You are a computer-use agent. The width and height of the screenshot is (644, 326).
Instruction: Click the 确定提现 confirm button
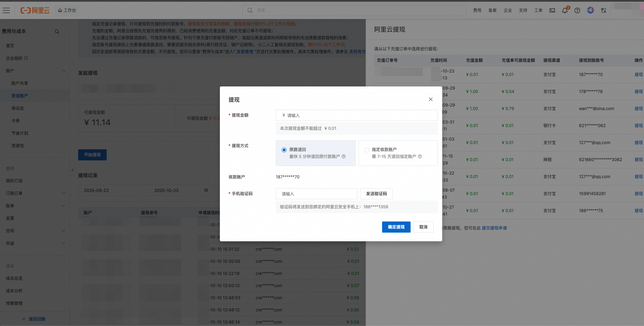tap(396, 227)
